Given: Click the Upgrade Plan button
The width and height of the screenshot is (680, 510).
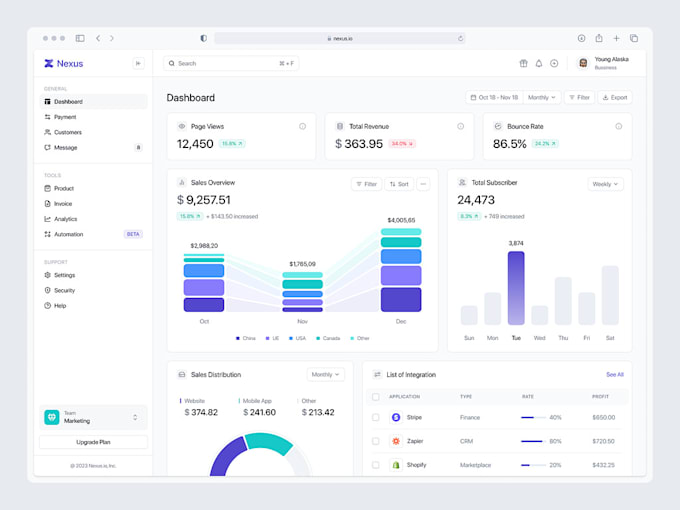Looking at the screenshot, I should pyautogui.click(x=93, y=442).
